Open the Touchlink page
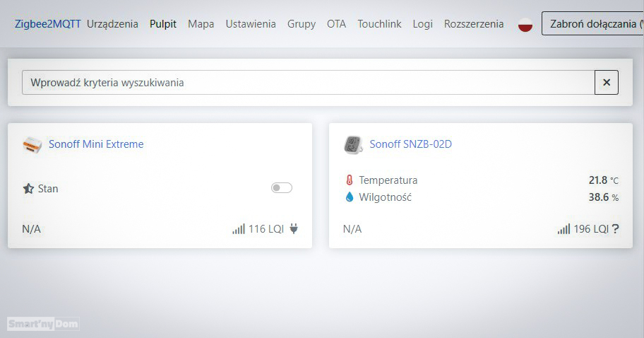 379,24
